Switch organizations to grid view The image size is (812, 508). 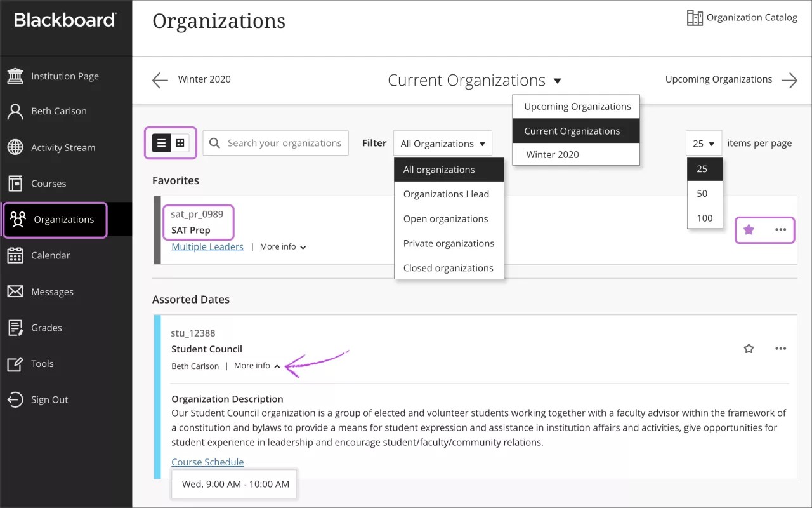pos(180,143)
